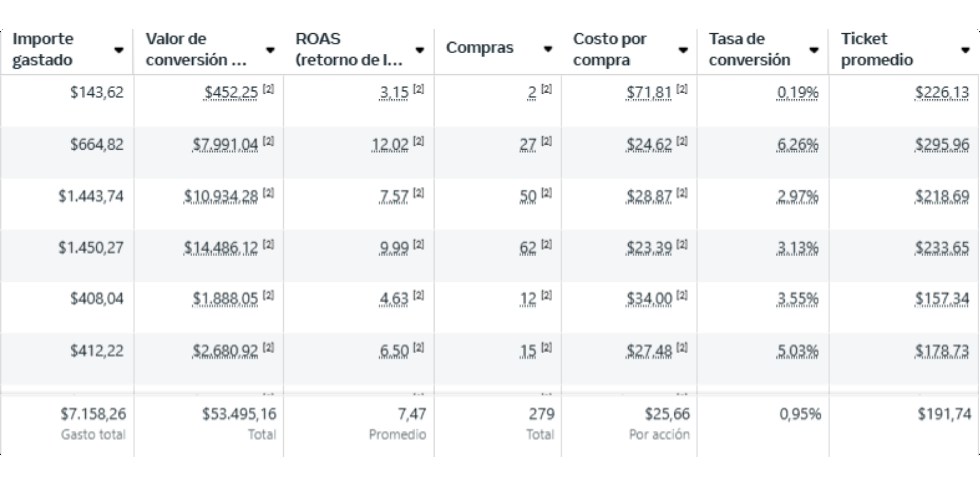Click the Compras column header label
This screenshot has width=980, height=490.
click(480, 48)
